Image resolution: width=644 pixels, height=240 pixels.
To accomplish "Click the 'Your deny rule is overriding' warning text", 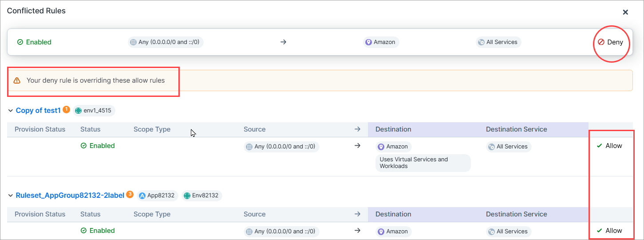I will 95,80.
